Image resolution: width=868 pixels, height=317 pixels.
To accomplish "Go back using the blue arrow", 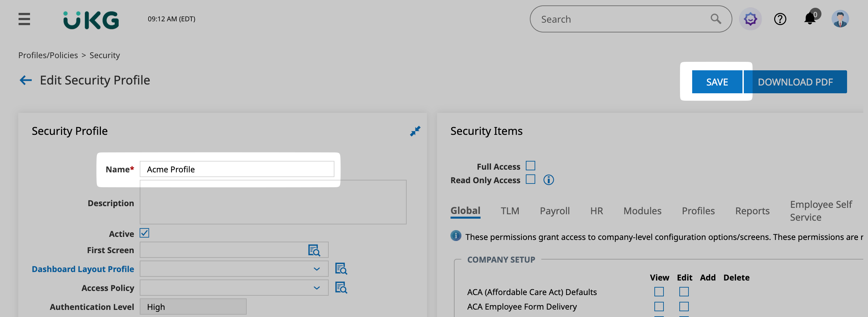I will pyautogui.click(x=26, y=80).
